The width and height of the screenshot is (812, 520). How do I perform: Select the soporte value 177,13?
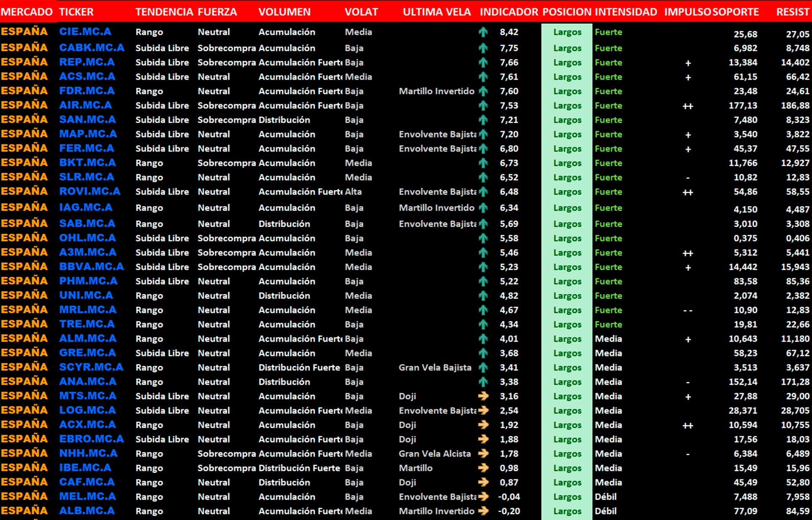[x=743, y=106]
